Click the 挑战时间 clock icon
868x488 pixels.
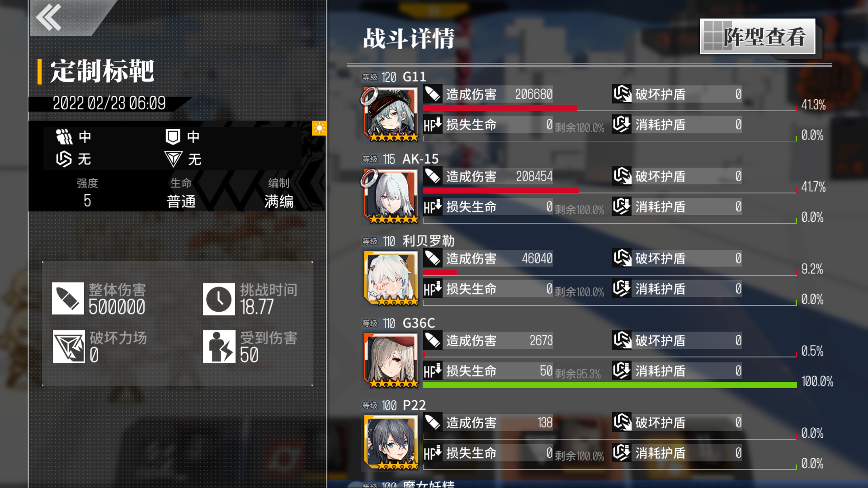[x=219, y=299]
